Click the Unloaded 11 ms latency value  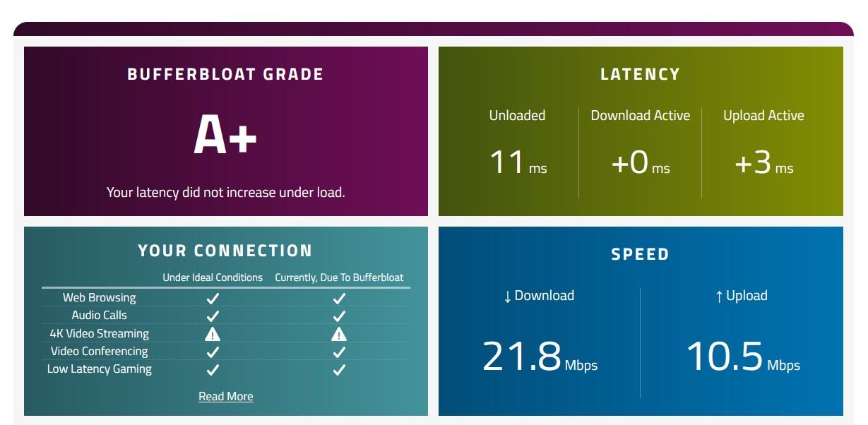[518, 162]
